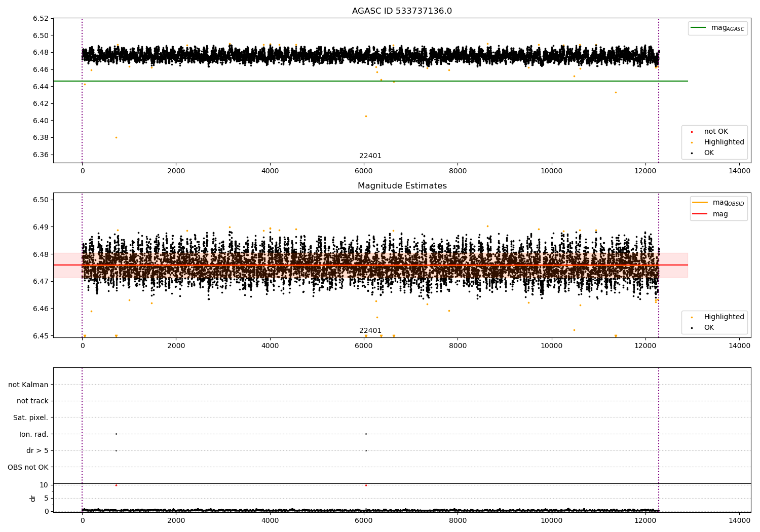Click the 6.40 y-tick in top plot
The image size is (760, 532).
[x=41, y=121]
